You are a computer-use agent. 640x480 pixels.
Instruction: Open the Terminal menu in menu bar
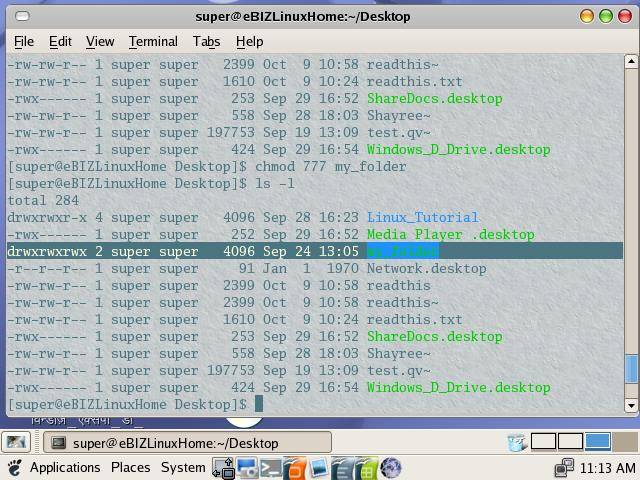point(153,41)
